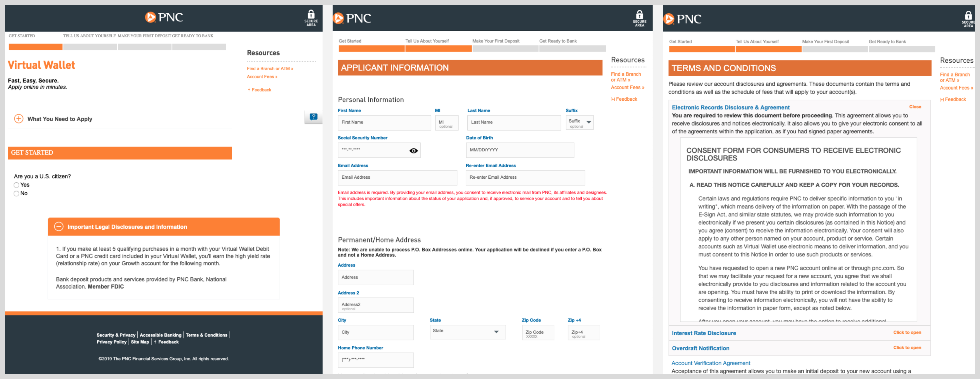Select No for U.S. citizen
Viewport: 980px width, 379px height.
[16, 193]
